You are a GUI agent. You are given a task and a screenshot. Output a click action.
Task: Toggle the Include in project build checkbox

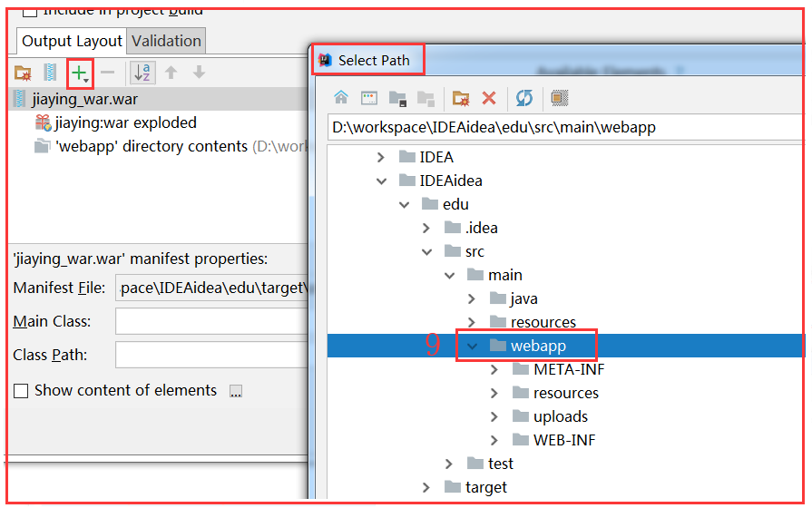pos(30,11)
